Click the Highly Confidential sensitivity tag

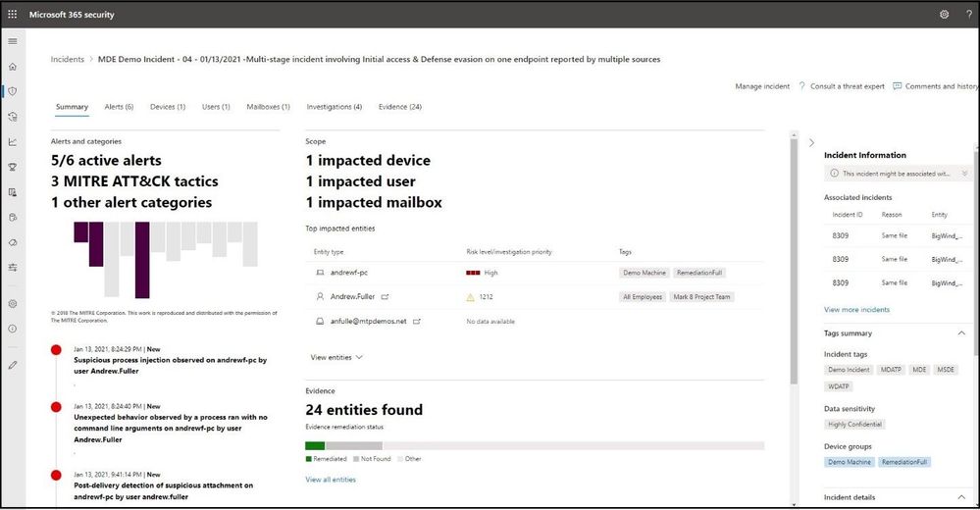point(854,424)
